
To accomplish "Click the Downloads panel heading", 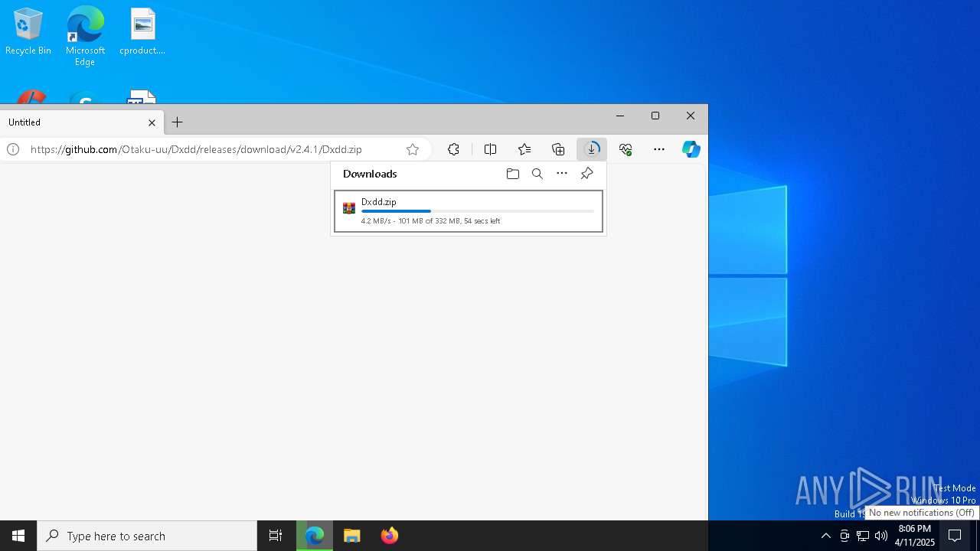I will [x=370, y=174].
